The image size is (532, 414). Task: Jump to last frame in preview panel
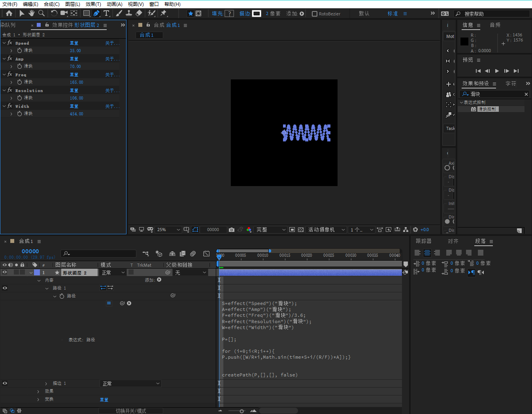[516, 71]
